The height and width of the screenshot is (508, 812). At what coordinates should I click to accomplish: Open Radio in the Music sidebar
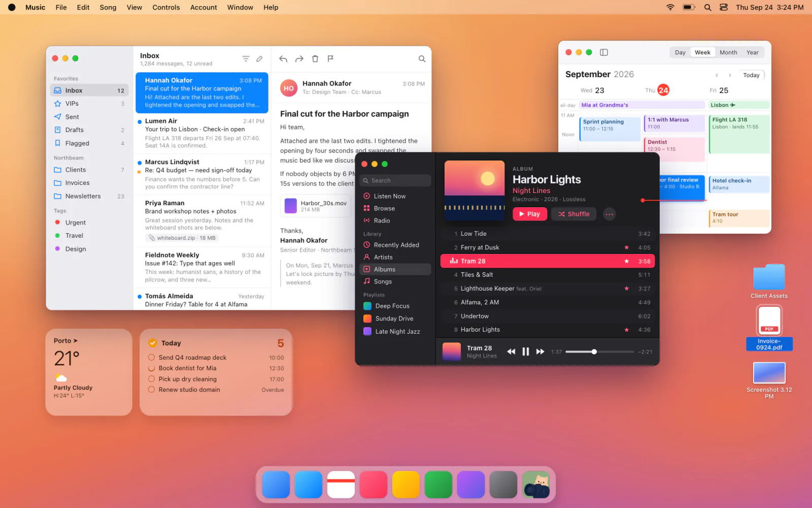click(x=396, y=220)
